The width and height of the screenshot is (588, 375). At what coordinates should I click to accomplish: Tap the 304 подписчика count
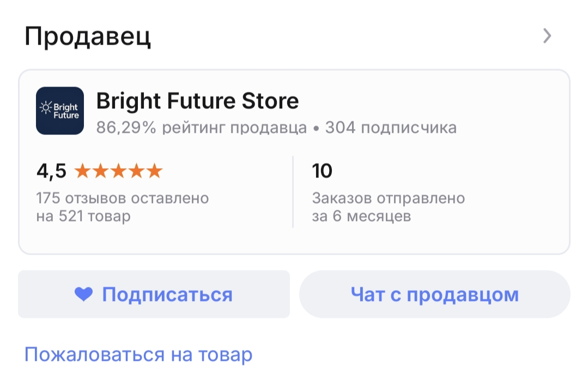pos(391,128)
